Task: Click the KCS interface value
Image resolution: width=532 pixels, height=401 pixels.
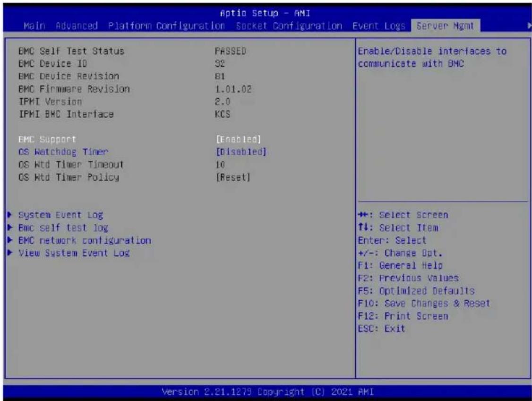Action: (223, 114)
